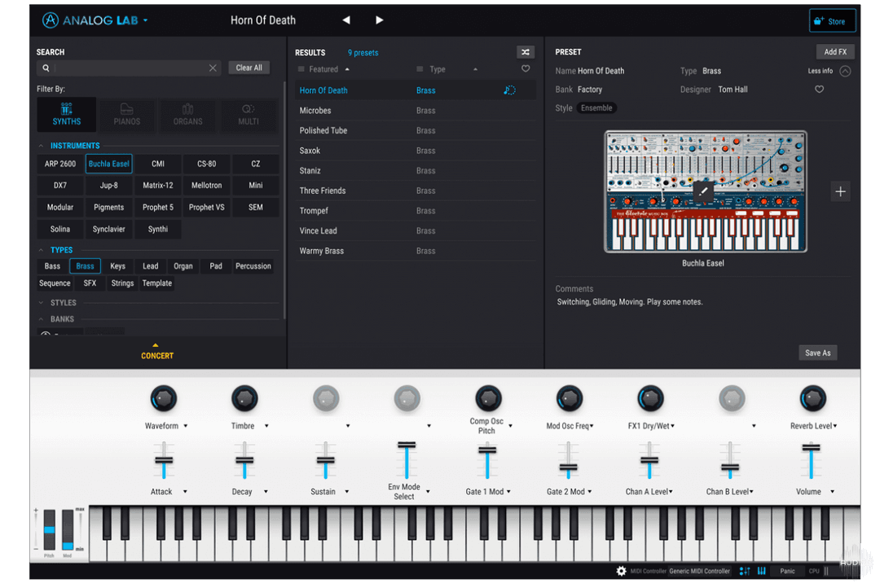Click the Save As button

(817, 353)
